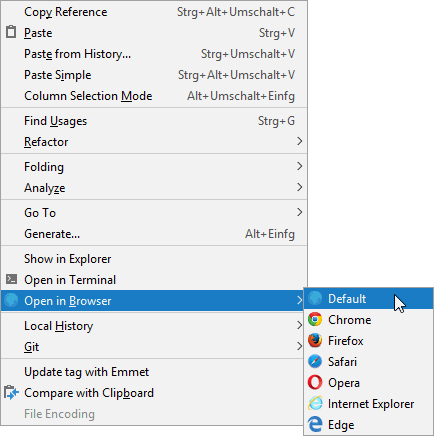Expand the Folding submenu chevron

click(x=299, y=166)
